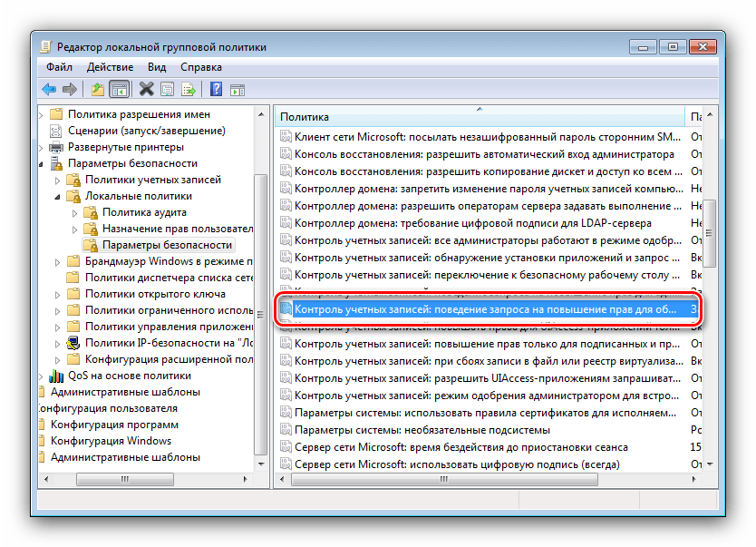Click the Back arrow toolbar icon
The image size is (756, 547).
[49, 89]
